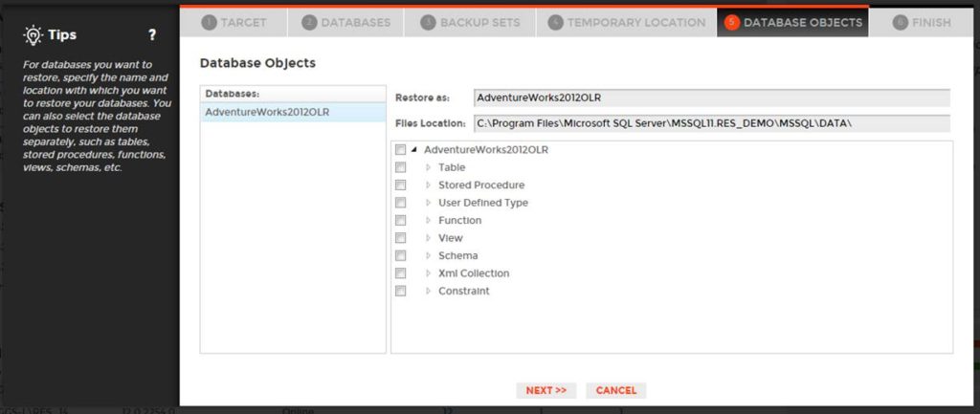This screenshot has height=414, width=980.
Task: Expand the Table node arrow
Action: 428,167
